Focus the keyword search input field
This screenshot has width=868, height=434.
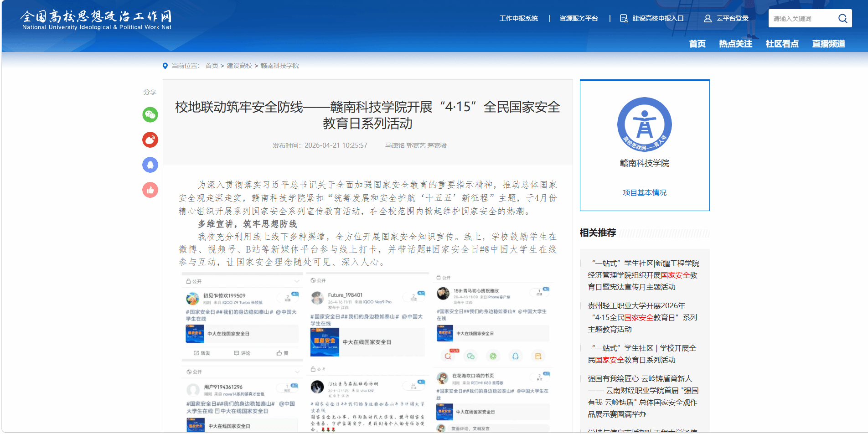coord(802,19)
